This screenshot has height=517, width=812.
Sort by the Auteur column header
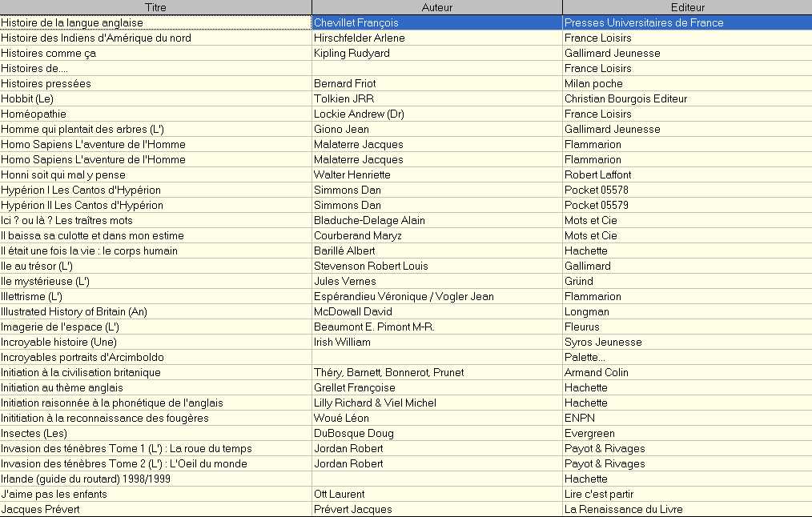tap(436, 7)
